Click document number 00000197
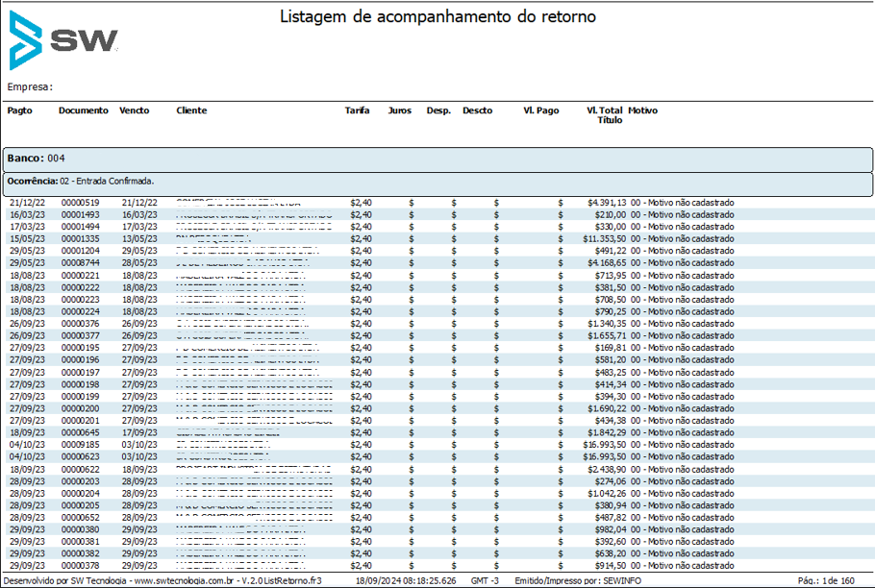 [x=81, y=373]
